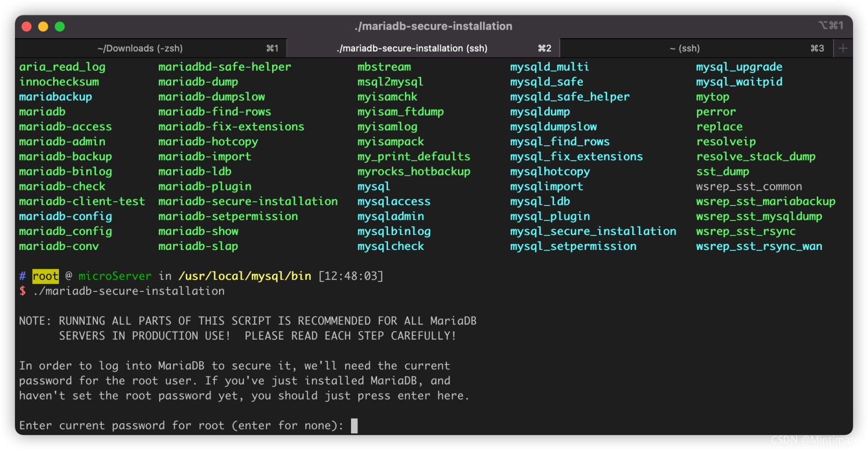Click mysql_setpermission entry
The height and width of the screenshot is (450, 868).
click(x=573, y=247)
